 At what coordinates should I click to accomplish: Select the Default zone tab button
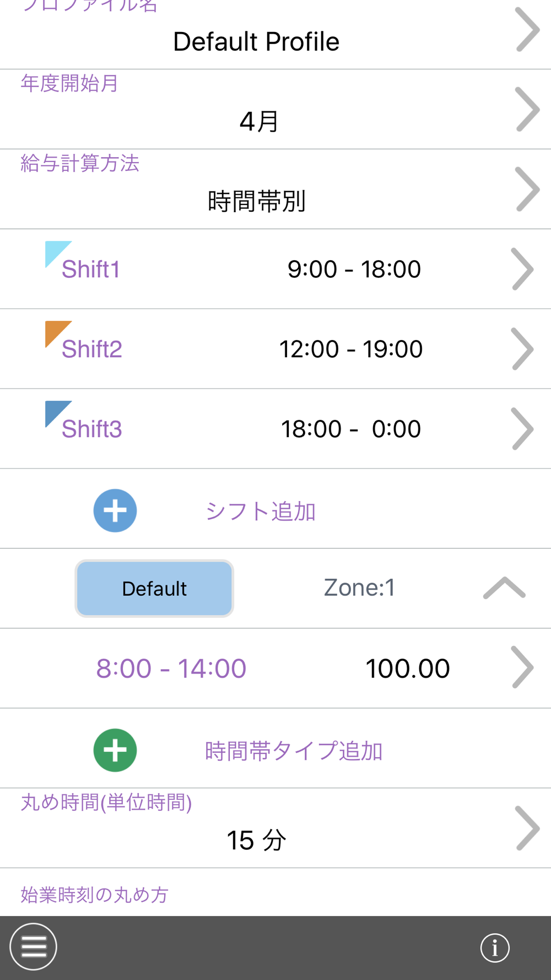tap(154, 588)
